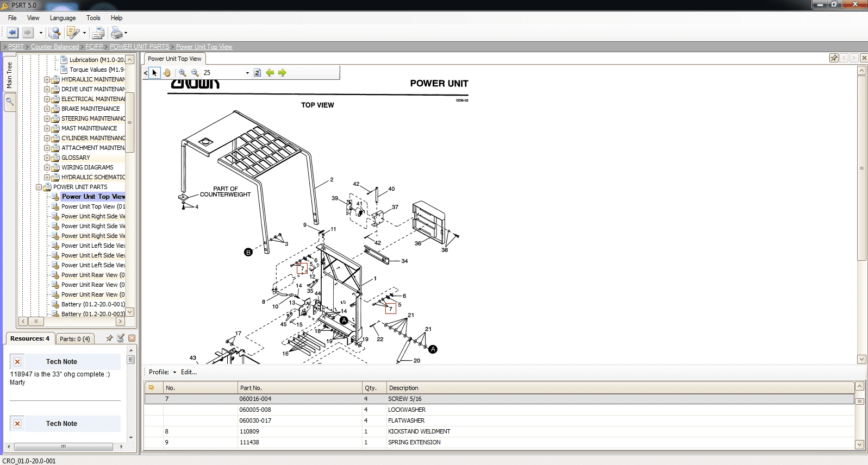This screenshot has height=465, width=868.
Task: Select the pointer tool in diagram toolbar
Action: [154, 72]
